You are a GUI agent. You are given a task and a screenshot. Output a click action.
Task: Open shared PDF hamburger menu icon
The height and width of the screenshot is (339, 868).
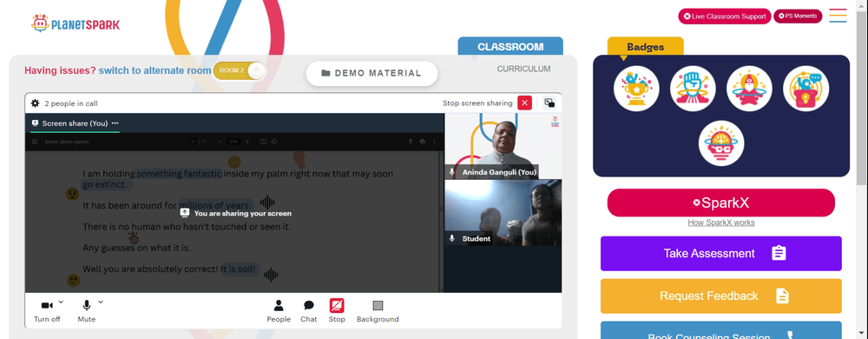pyautogui.click(x=35, y=142)
